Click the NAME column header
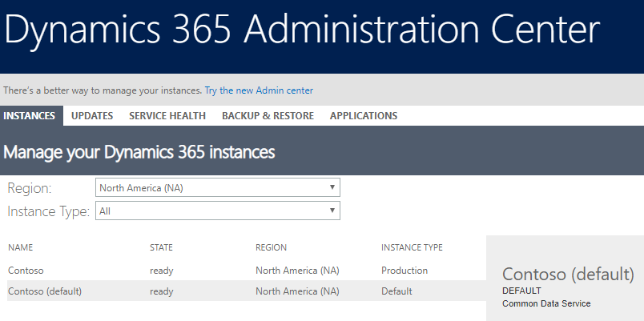 [20, 248]
